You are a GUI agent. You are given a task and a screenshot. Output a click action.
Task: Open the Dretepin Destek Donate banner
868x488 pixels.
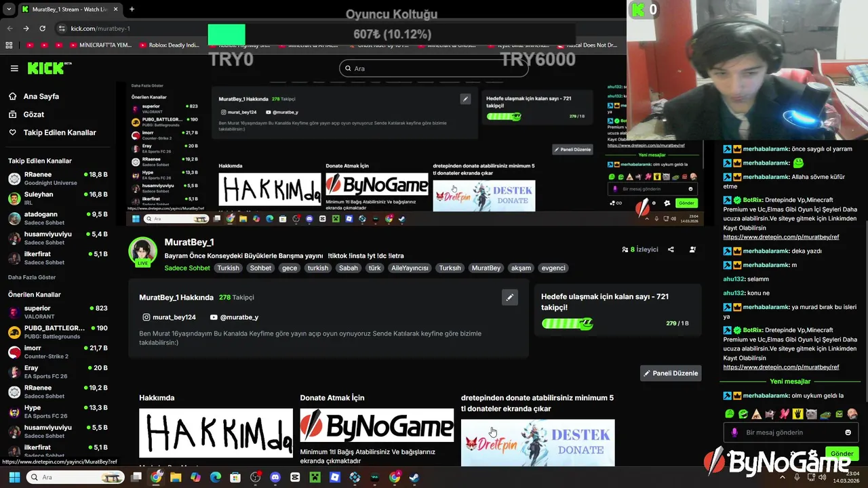[538, 443]
